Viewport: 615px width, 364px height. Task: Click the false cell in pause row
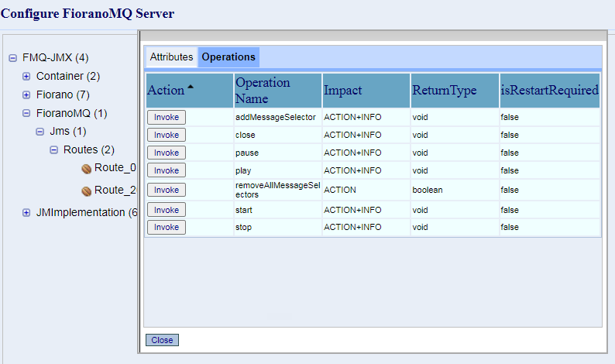click(x=550, y=153)
